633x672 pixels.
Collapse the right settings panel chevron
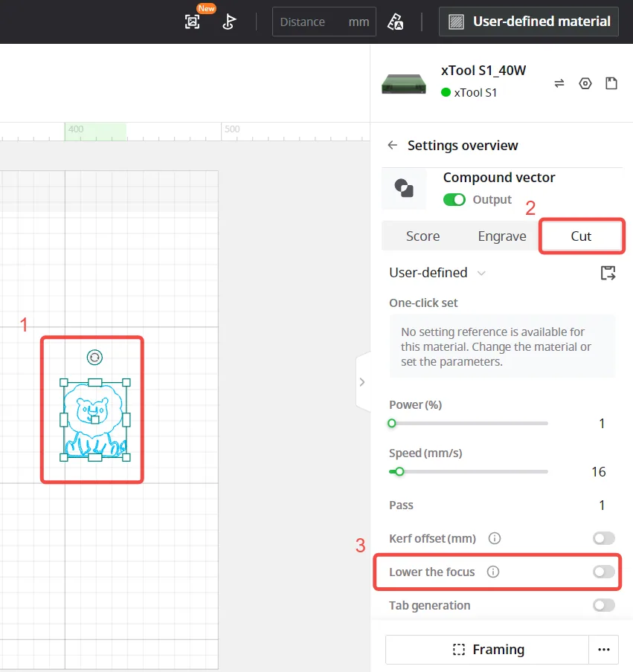click(x=362, y=382)
